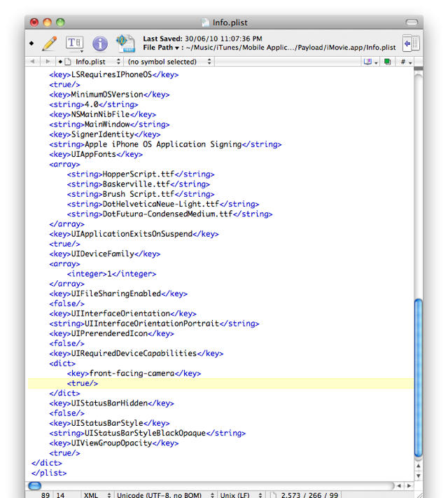Click the horizontal scrollbar thumb

(35, 485)
